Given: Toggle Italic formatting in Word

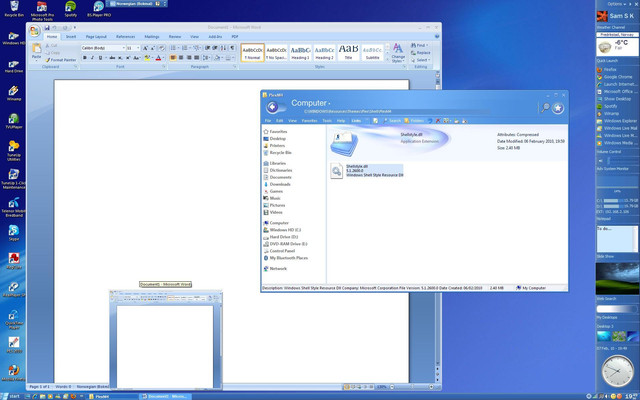Looking at the screenshot, I should [94, 58].
